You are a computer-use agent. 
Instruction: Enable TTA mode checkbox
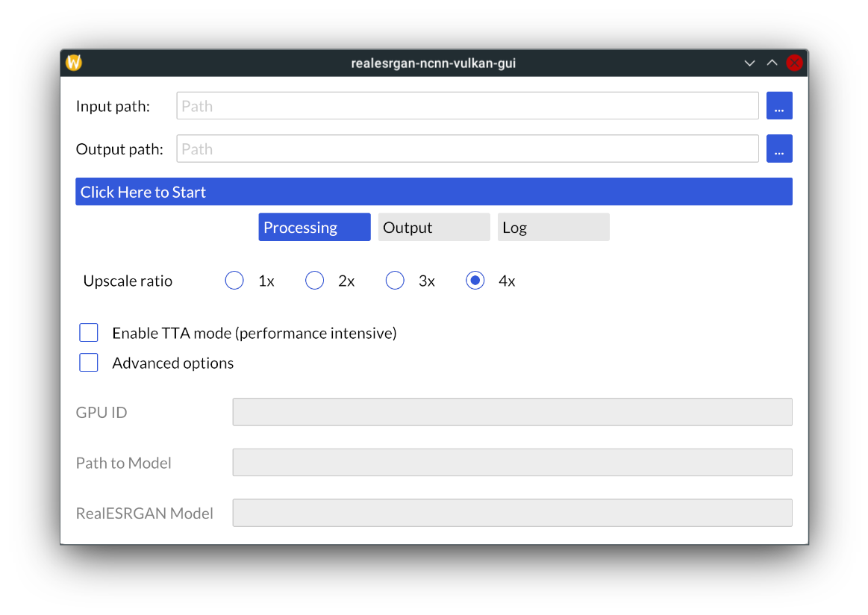pyautogui.click(x=89, y=333)
